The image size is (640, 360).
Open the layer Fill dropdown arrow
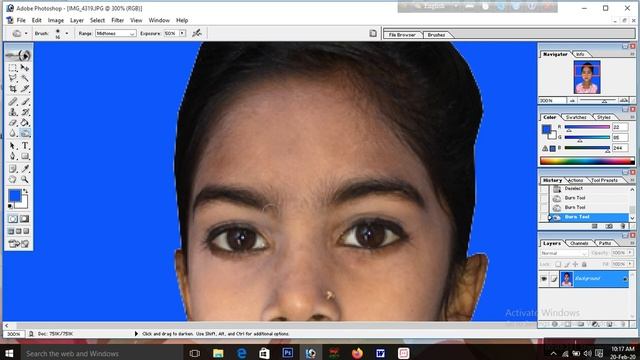(x=630, y=264)
